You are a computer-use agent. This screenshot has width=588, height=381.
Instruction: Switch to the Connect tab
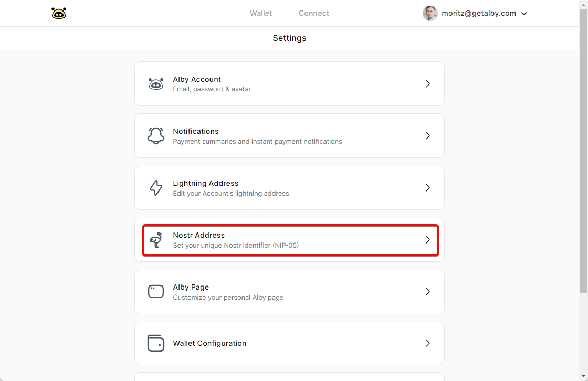pos(314,13)
